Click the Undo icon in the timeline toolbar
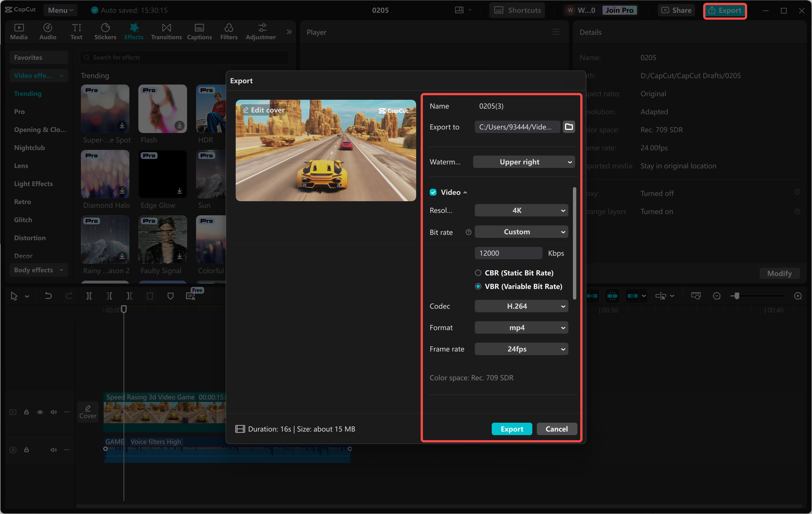Screen dimensions: 812x514 [x=48, y=296]
